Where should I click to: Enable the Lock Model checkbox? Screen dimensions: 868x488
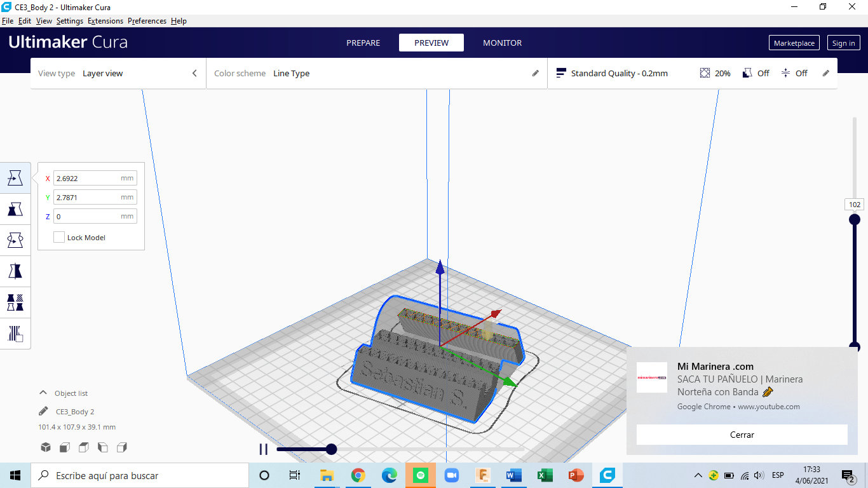click(x=59, y=237)
